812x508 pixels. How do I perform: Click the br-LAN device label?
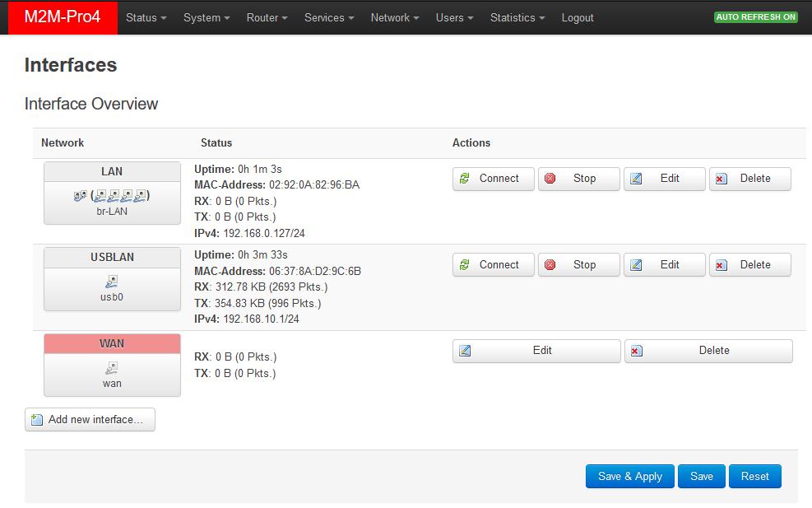pos(112,211)
